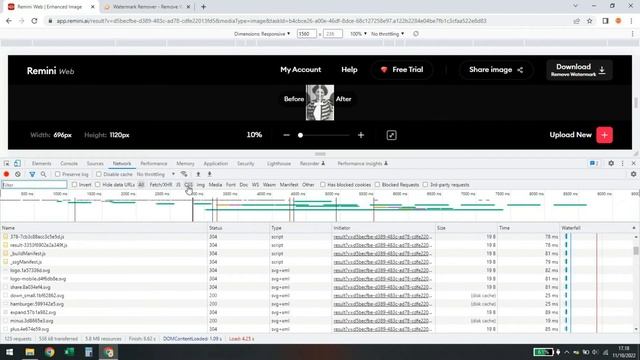Image resolution: width=640 pixels, height=360 pixels.
Task: Switch to the Console tab
Action: [x=69, y=163]
